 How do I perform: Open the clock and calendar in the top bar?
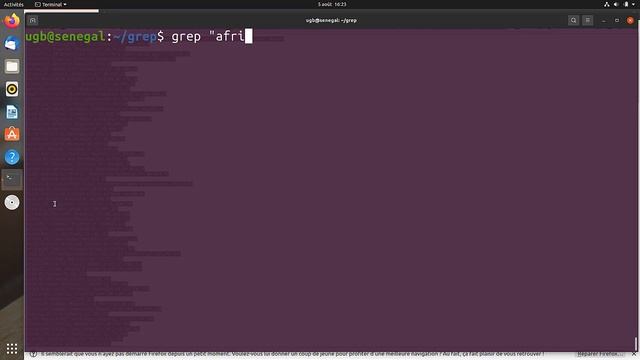332,4
